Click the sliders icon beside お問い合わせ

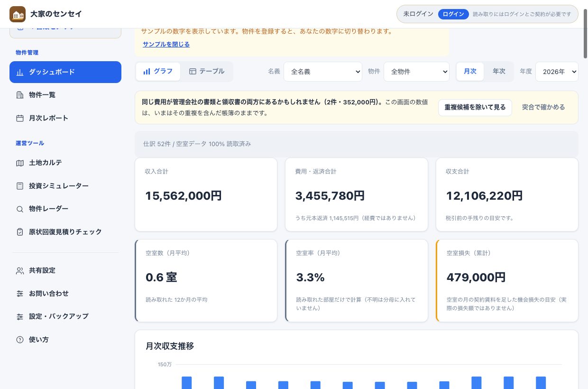[20, 294]
